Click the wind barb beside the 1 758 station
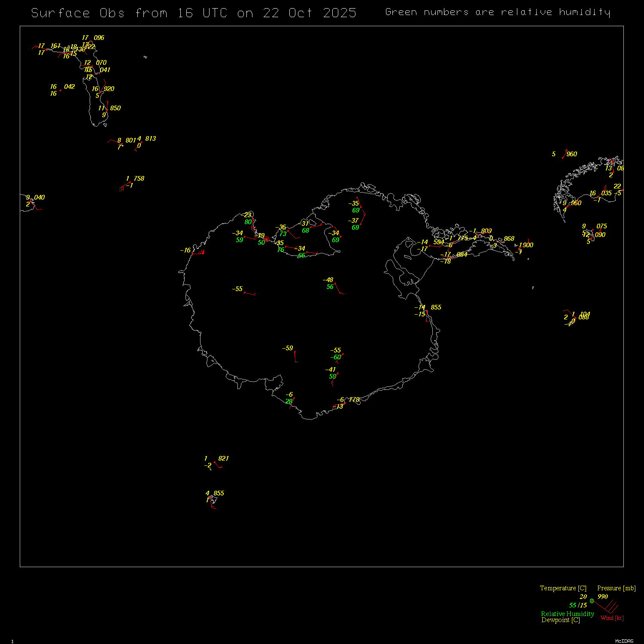Screen dimensions: 644x644 coord(125,186)
